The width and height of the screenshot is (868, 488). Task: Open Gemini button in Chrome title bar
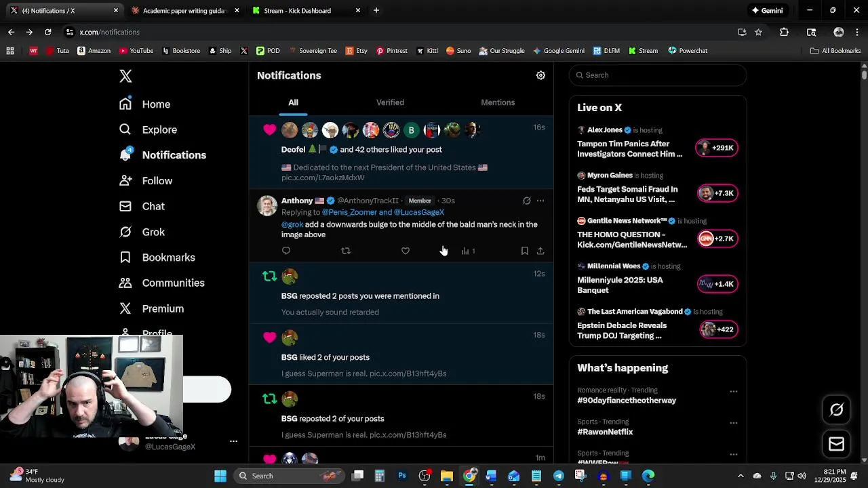(x=767, y=10)
